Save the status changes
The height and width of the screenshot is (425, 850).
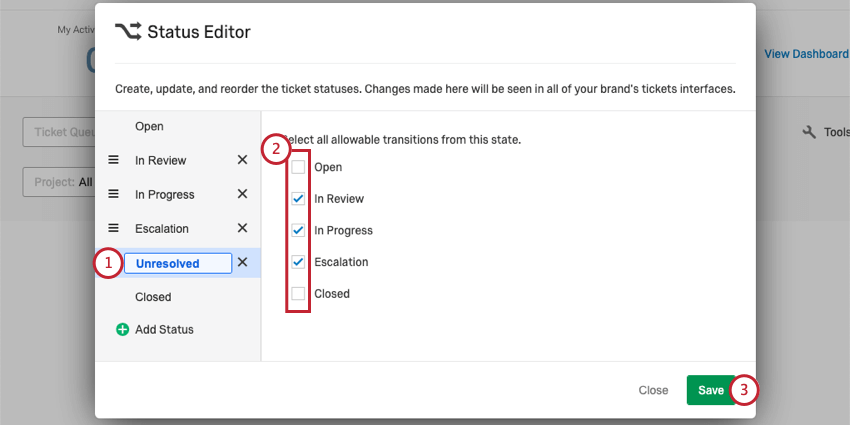click(711, 390)
